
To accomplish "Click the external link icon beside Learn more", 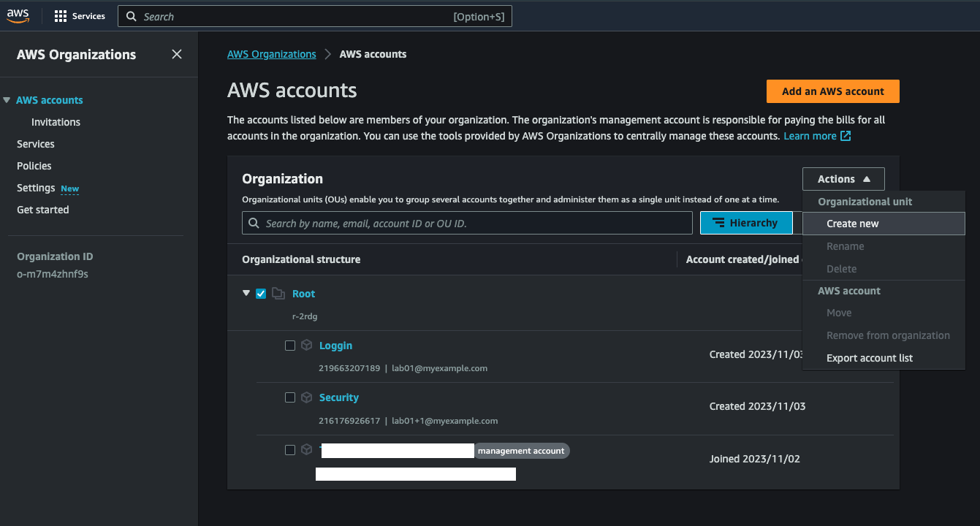I will [x=846, y=136].
